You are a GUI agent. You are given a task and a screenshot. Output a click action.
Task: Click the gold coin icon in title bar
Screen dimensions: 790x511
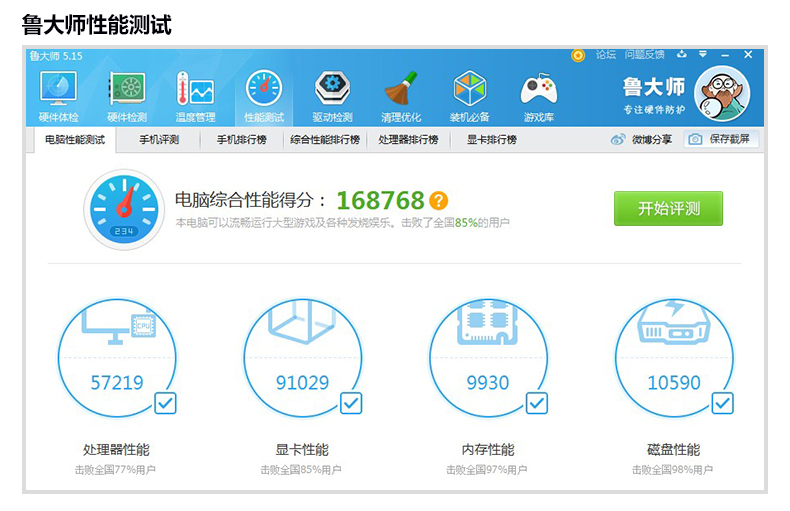pos(578,55)
